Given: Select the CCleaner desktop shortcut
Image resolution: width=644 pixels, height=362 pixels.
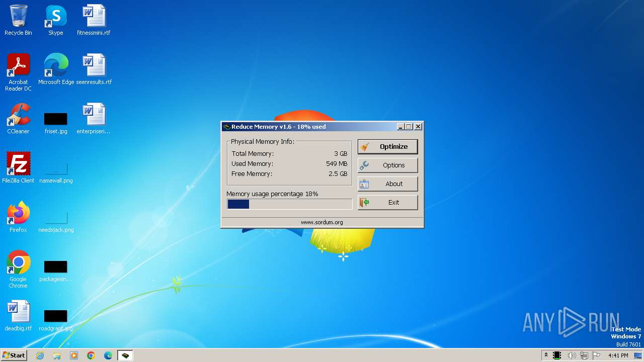Looking at the screenshot, I should coord(18,119).
